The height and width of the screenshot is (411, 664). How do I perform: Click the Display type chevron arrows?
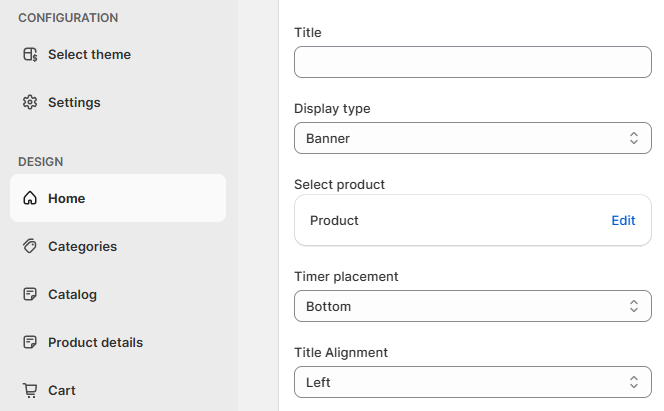click(x=634, y=138)
